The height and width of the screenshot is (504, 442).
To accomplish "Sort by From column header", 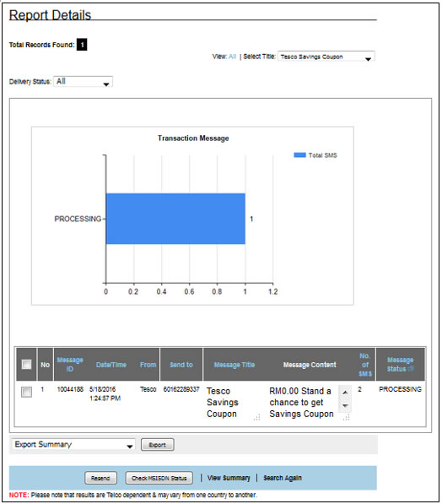I will [148, 365].
